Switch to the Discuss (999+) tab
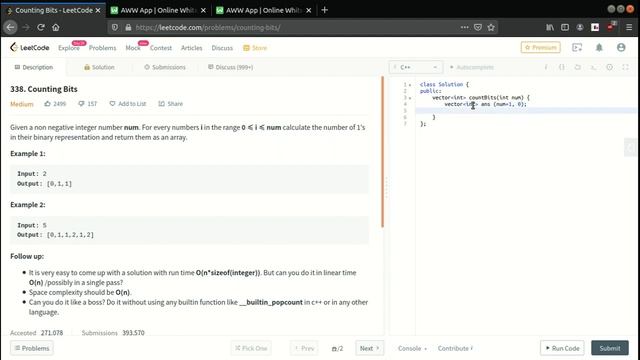Image resolution: width=640 pixels, height=360 pixels. (230, 67)
